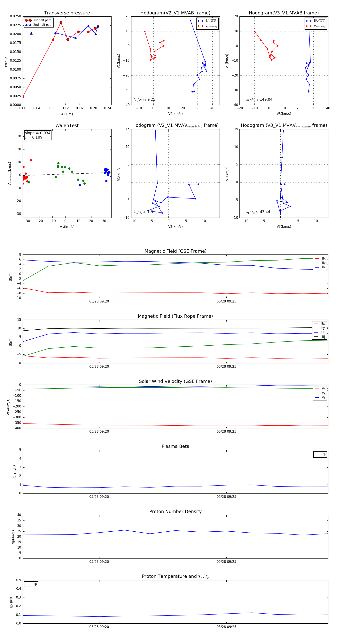Click the 'Tp(10^6K)' y-axis label
Image resolution: width=351 pixels, height=644 pixels.
point(11,602)
